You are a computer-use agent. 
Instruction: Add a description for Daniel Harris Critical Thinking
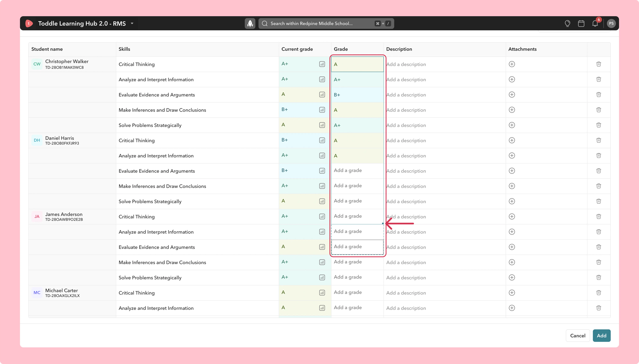445,141
